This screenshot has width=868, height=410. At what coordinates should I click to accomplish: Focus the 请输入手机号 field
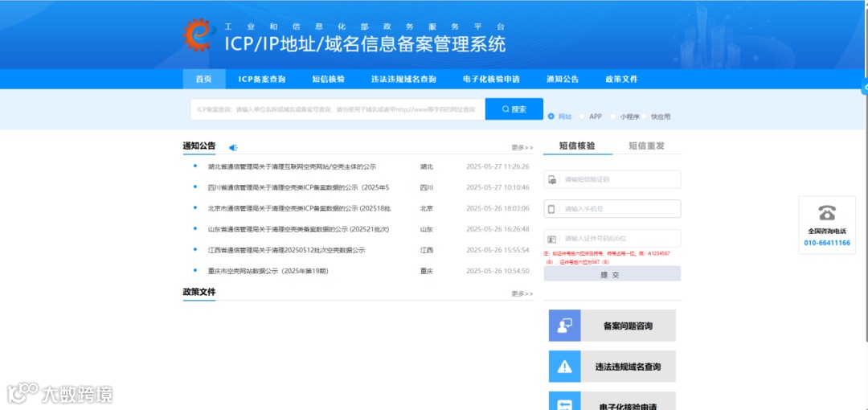pos(612,209)
